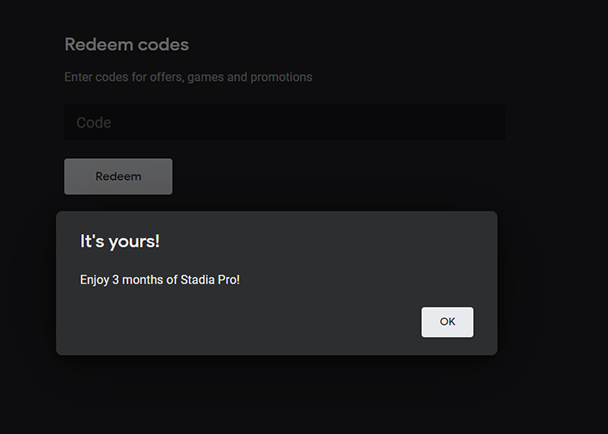Dismiss the Stadia Pro confirmation with OK
The image size is (608, 434).
[x=447, y=322]
